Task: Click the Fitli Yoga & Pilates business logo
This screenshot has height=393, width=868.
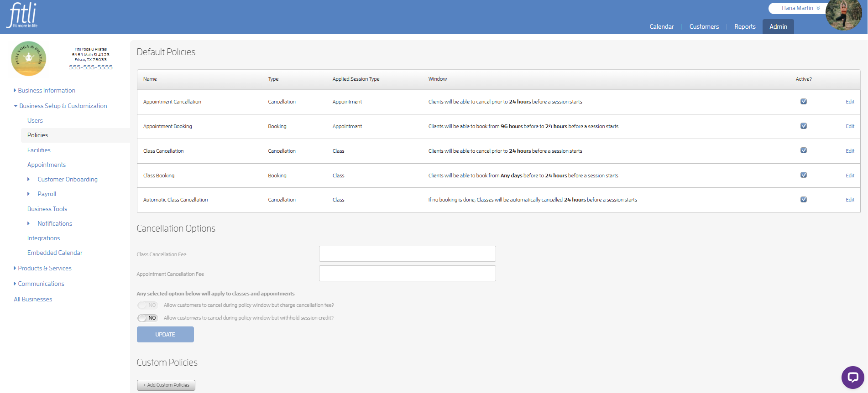Action: [29, 58]
